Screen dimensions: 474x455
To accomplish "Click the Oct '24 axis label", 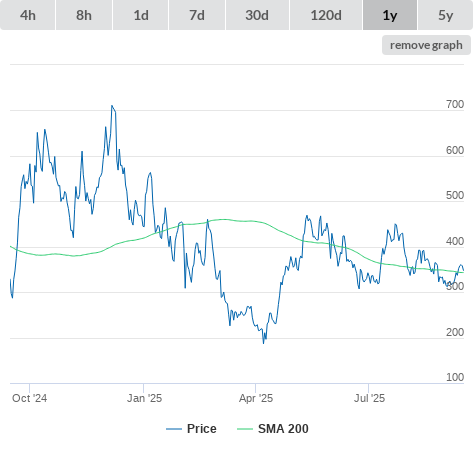I will [x=29, y=398].
